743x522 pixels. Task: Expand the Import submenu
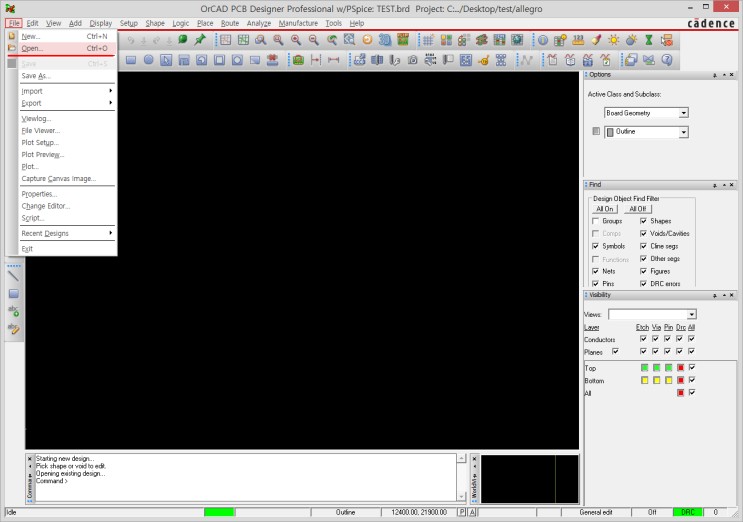(67, 91)
